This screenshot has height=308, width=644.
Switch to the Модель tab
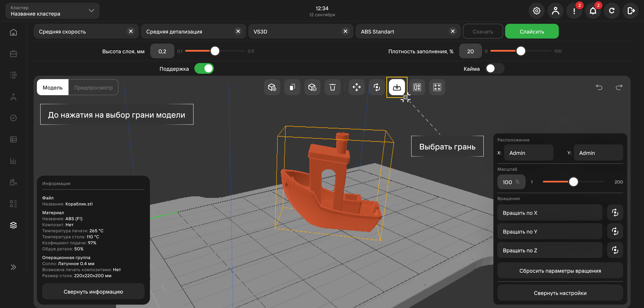[53, 87]
